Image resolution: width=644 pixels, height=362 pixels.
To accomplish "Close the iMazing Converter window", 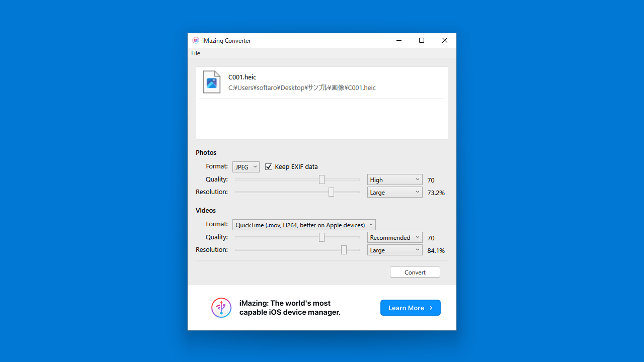I will (x=445, y=41).
